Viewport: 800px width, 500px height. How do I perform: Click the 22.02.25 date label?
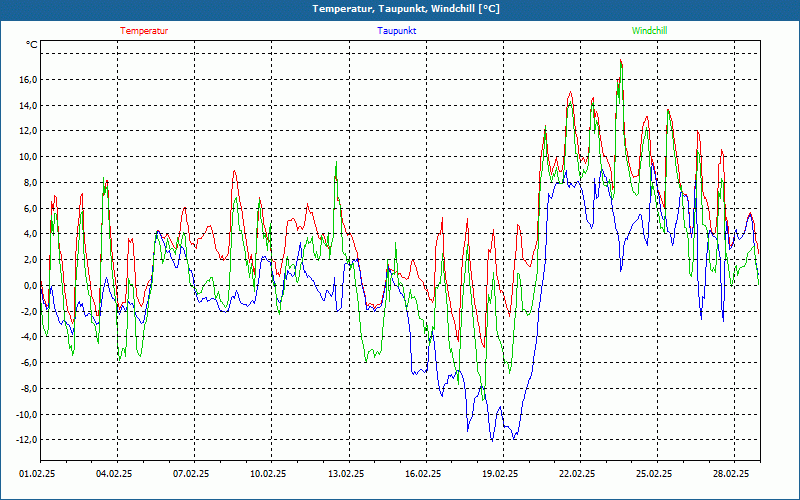[x=577, y=474]
